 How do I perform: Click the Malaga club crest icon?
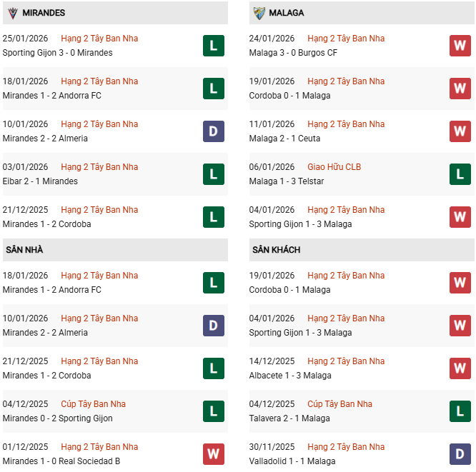tap(259, 13)
